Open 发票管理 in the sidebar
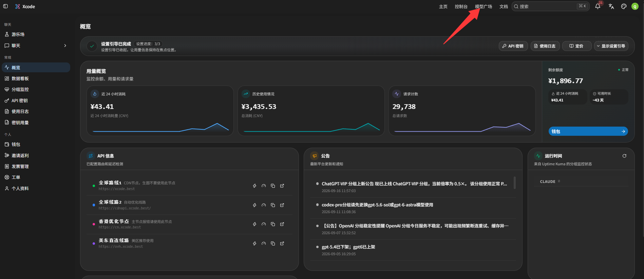This screenshot has height=279, width=644. point(36,166)
